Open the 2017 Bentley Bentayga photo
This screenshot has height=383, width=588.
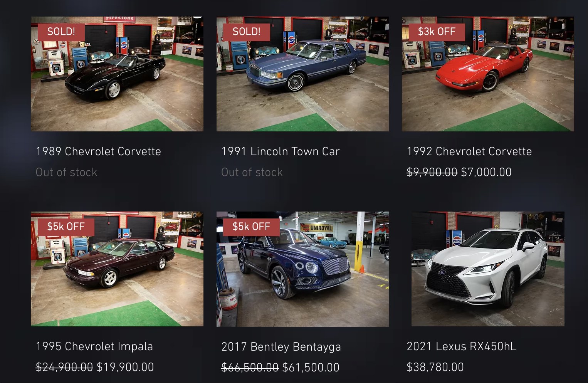[x=302, y=269]
